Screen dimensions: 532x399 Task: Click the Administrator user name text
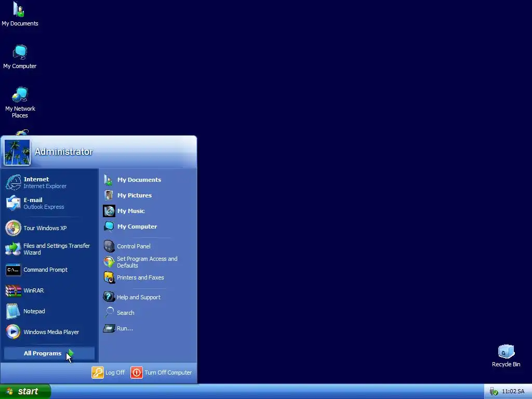63,152
